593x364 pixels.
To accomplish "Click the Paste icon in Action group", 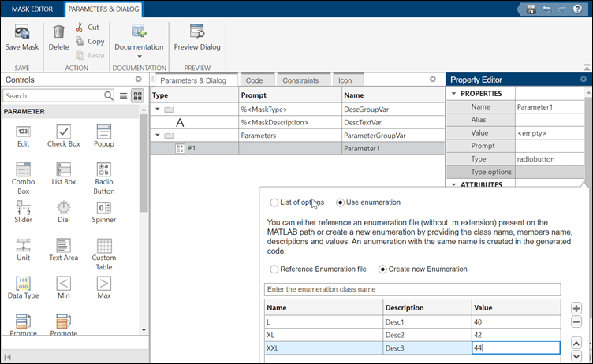I will (x=80, y=56).
